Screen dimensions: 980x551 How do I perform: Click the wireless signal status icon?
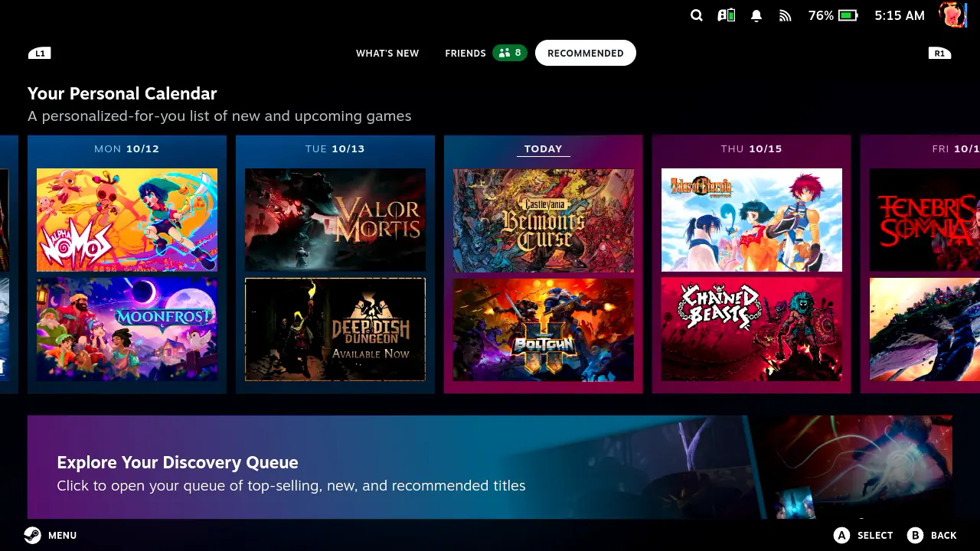pyautogui.click(x=785, y=15)
